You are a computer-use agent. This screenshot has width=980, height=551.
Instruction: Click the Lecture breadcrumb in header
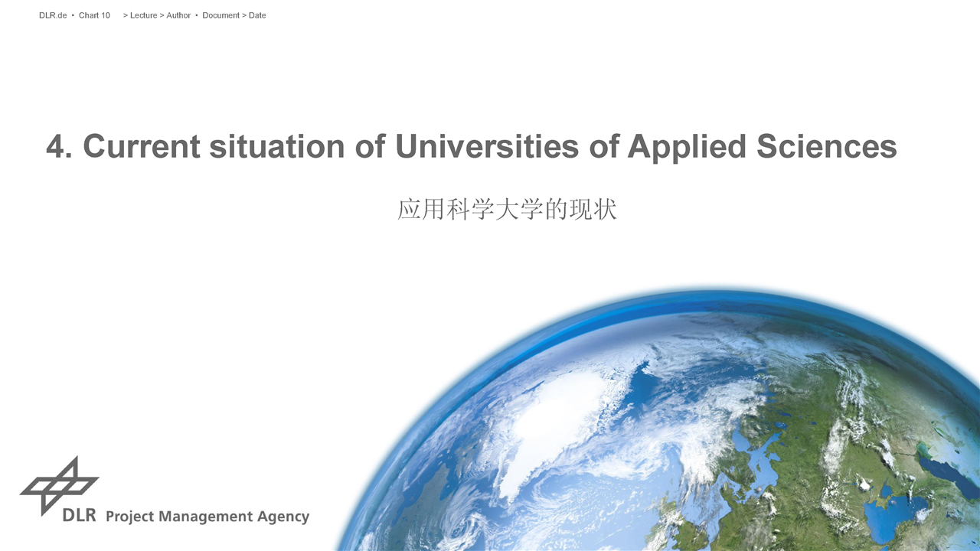click(x=143, y=15)
